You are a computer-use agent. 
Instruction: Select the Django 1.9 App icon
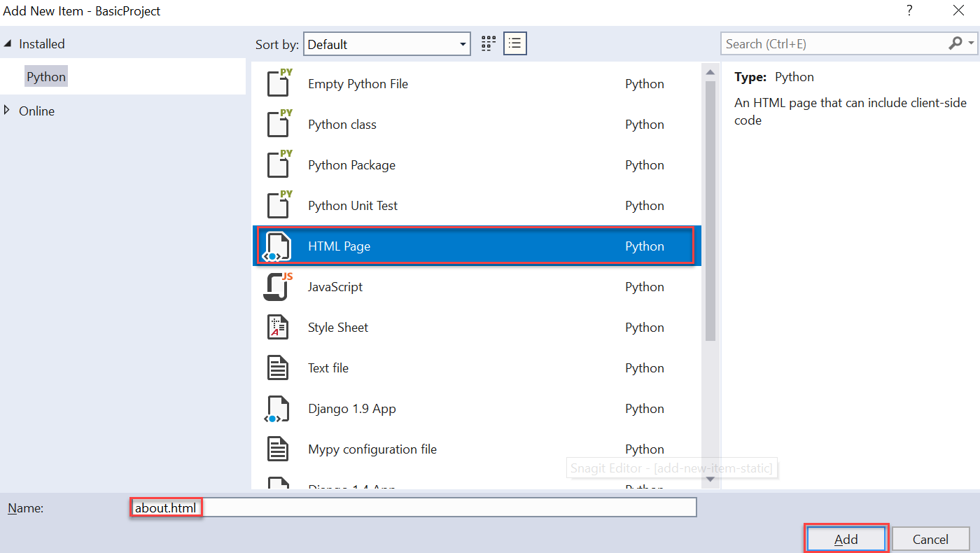[x=279, y=408]
